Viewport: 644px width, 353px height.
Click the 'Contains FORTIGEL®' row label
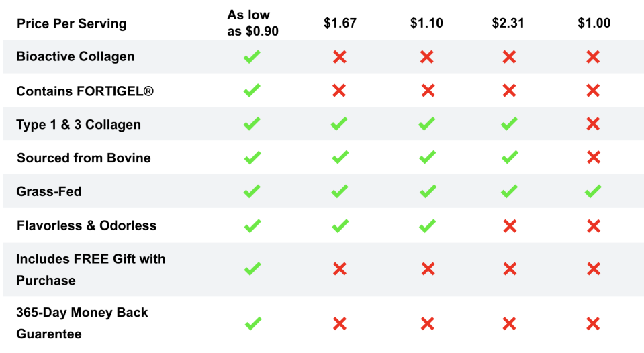[x=85, y=91]
